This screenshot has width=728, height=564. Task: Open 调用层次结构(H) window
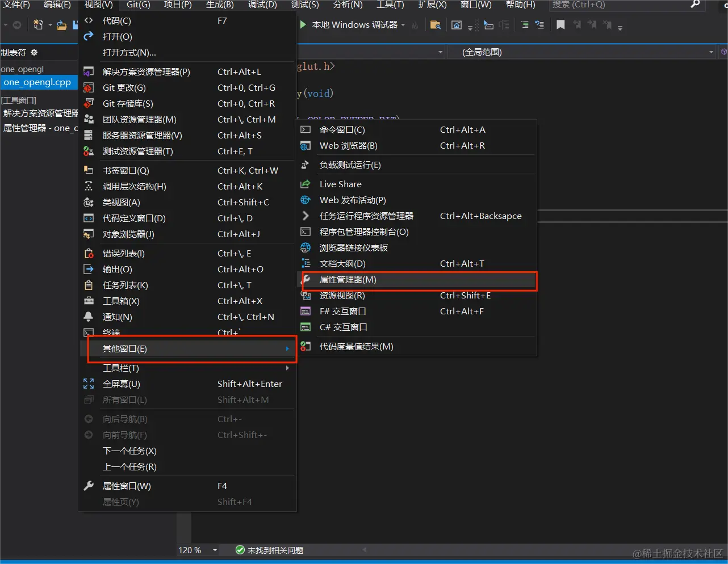188,187
